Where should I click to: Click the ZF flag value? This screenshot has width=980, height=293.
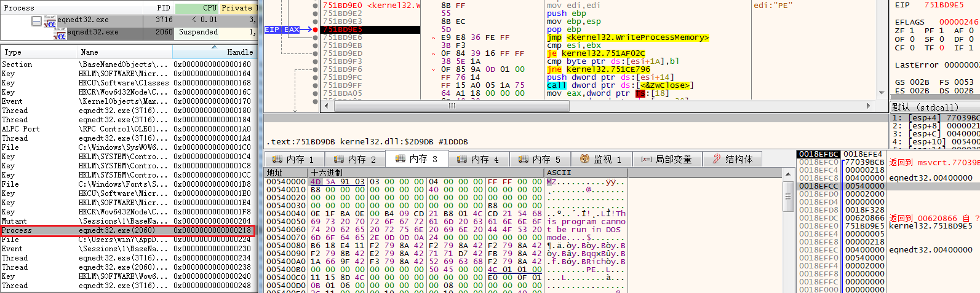tap(912, 30)
